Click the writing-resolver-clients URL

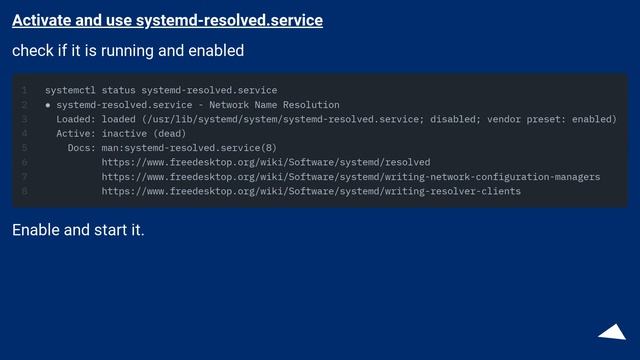(x=311, y=191)
